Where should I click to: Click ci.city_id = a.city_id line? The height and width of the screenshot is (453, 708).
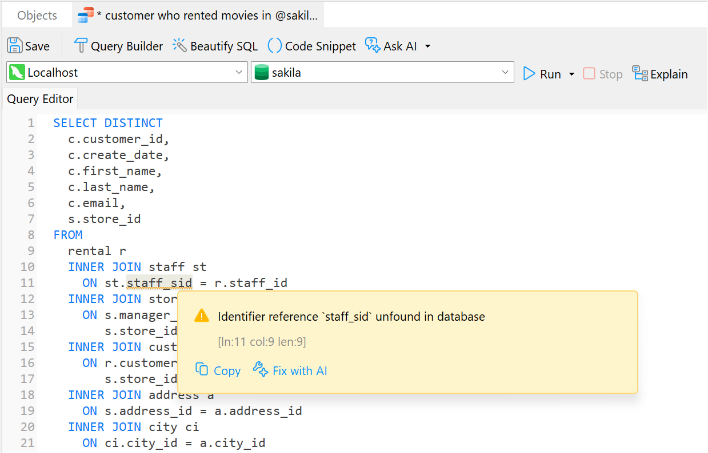click(185, 443)
